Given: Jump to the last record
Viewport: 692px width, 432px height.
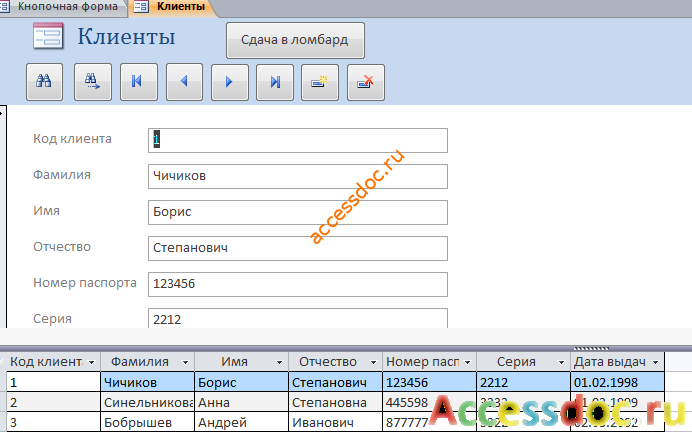Looking at the screenshot, I should click(275, 83).
